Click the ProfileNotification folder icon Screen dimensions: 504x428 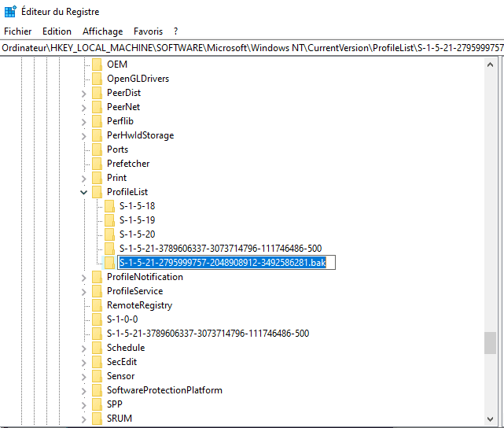[x=97, y=276]
